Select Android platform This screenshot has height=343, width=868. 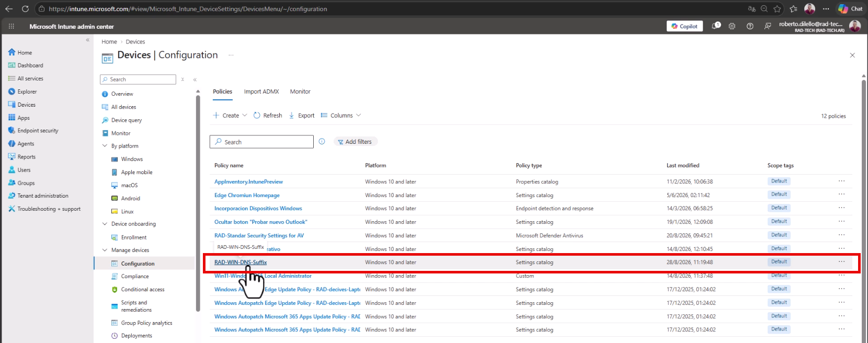pos(125,198)
